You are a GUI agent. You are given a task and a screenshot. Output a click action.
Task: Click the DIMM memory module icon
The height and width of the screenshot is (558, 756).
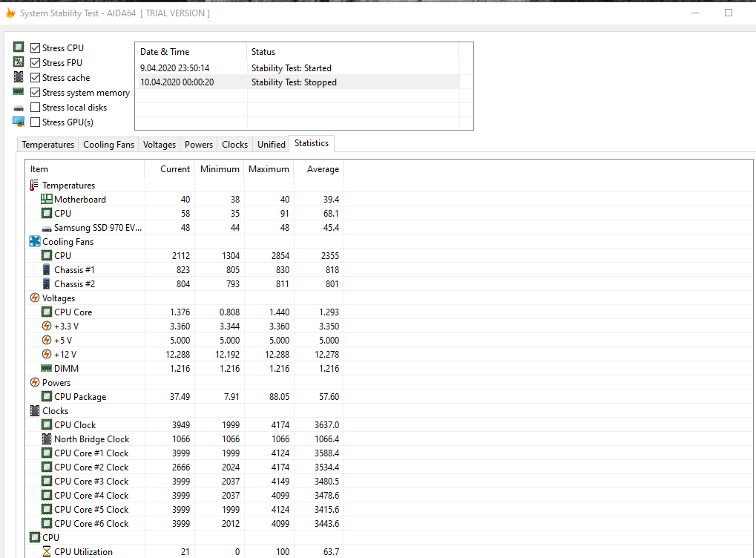[46, 368]
